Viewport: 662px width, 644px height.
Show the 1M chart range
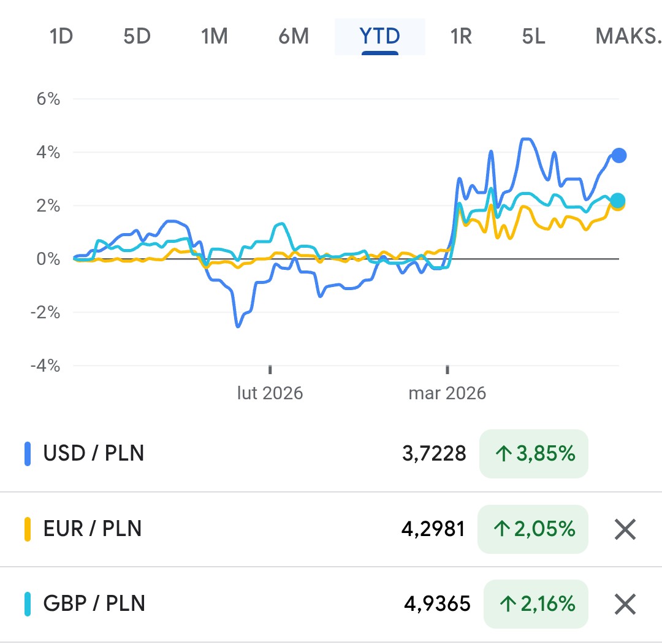pos(215,37)
